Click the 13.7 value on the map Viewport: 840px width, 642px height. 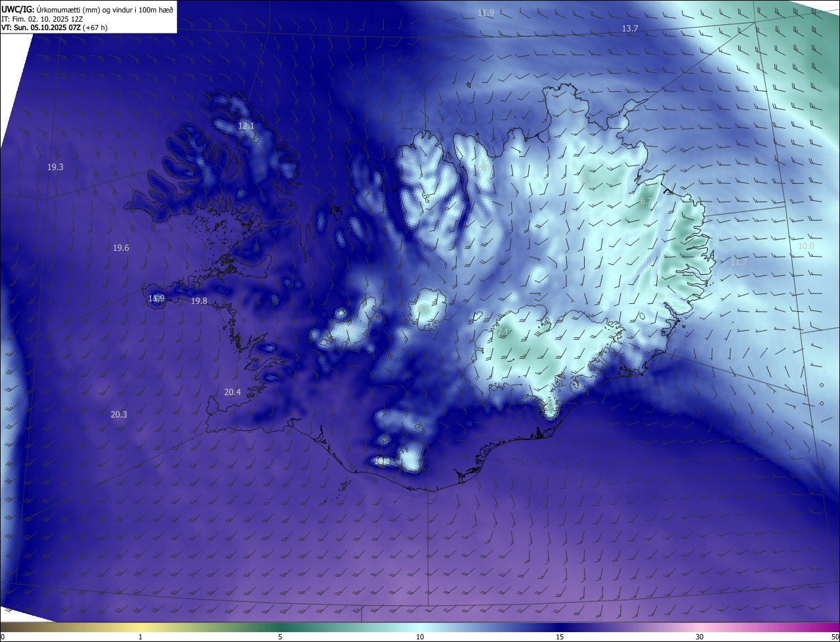(x=630, y=28)
